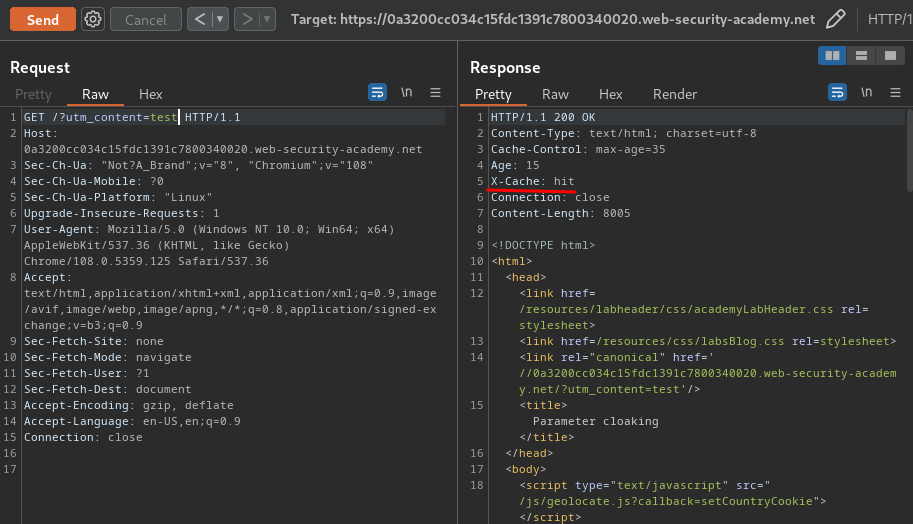
Task: Click the X-Cache: hit header
Action: 533,181
